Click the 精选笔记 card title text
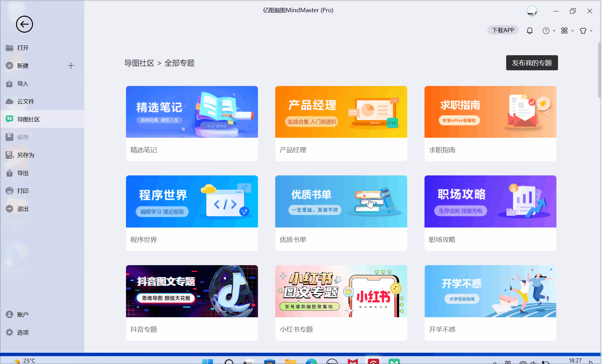Screen dimensions: 602x364 (x=144, y=150)
